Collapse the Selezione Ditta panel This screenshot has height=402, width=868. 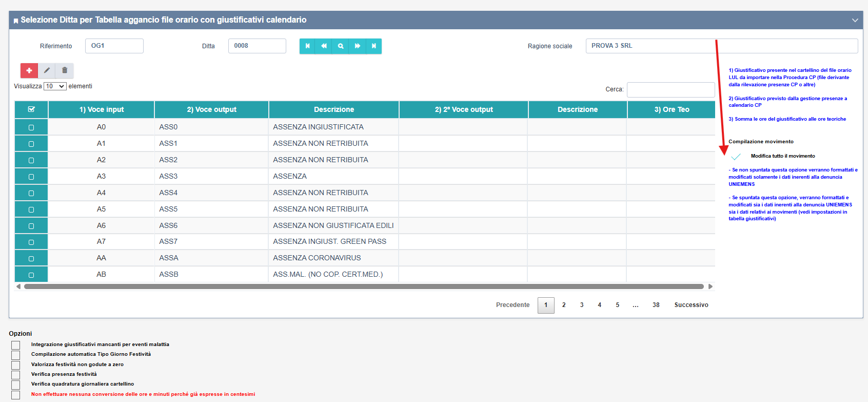855,20
